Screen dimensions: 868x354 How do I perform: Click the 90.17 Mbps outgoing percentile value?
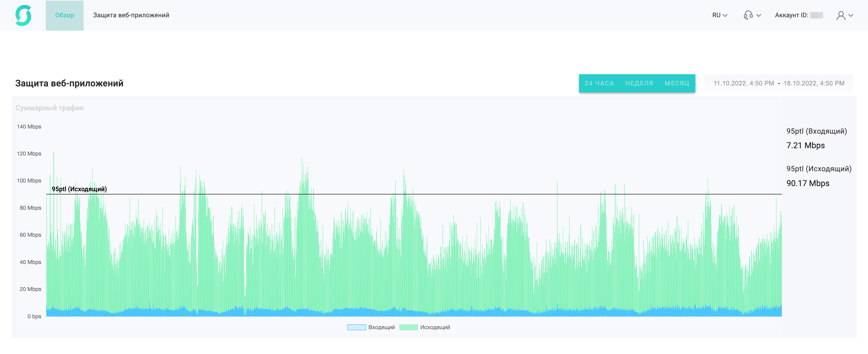(807, 183)
